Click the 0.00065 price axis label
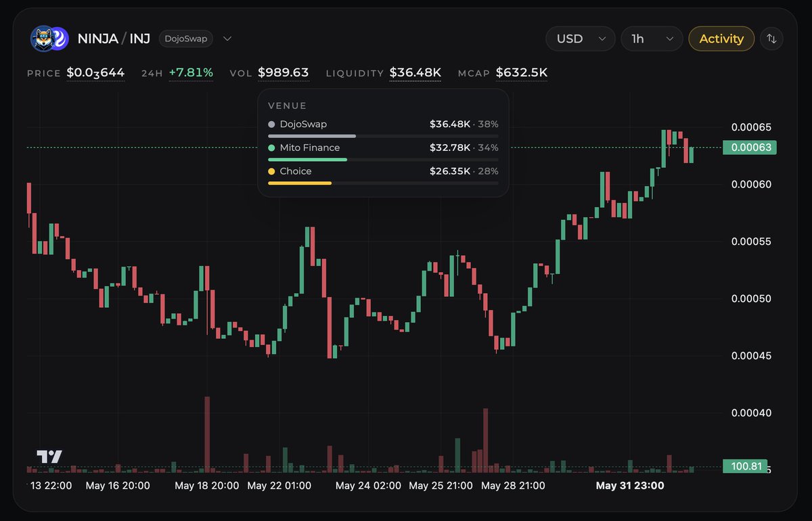This screenshot has height=521, width=812. pyautogui.click(x=751, y=127)
